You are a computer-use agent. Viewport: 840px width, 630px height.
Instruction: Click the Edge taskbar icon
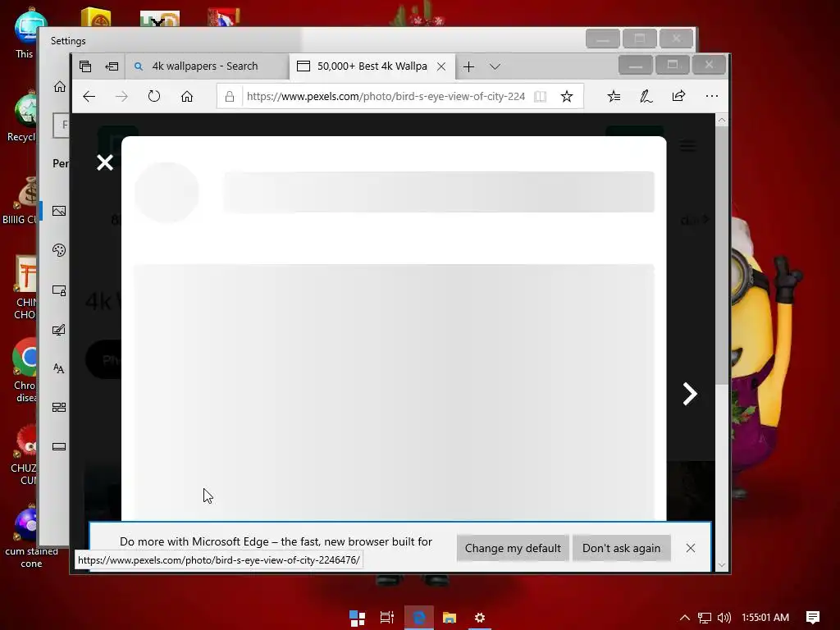(x=419, y=618)
